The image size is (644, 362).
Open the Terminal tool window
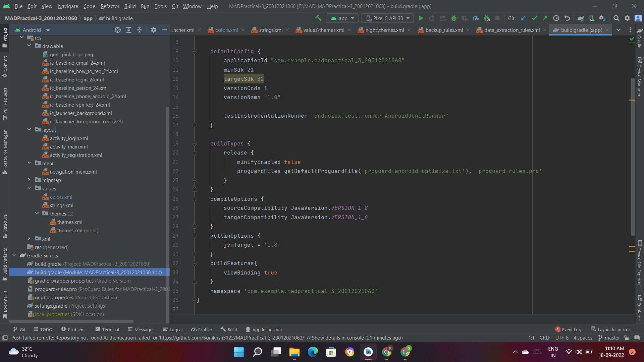tap(107, 329)
